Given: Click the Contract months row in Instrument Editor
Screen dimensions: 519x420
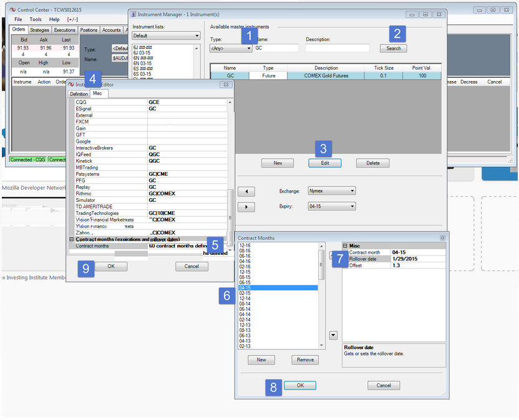Looking at the screenshot, I should click(x=148, y=246).
